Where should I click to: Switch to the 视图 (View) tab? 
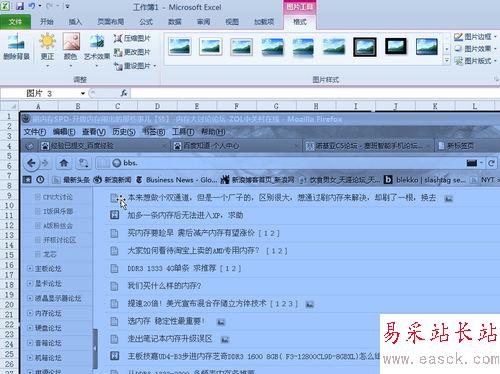pyautogui.click(x=232, y=22)
